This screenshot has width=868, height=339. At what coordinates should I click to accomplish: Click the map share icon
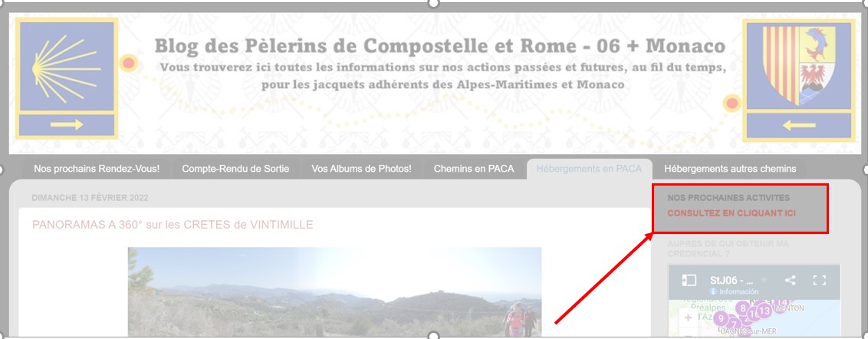(x=791, y=280)
